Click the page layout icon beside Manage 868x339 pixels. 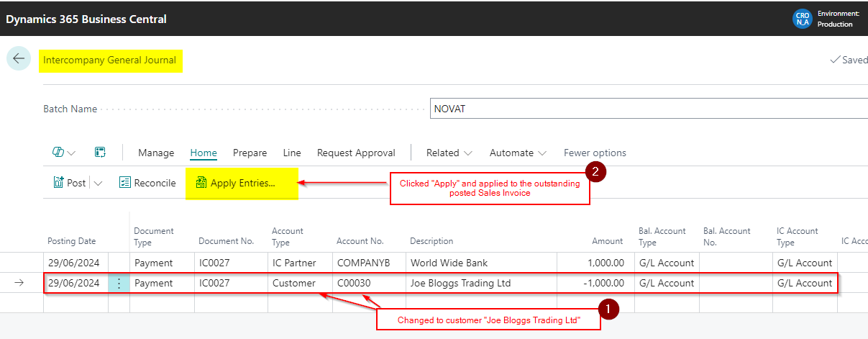(x=100, y=153)
